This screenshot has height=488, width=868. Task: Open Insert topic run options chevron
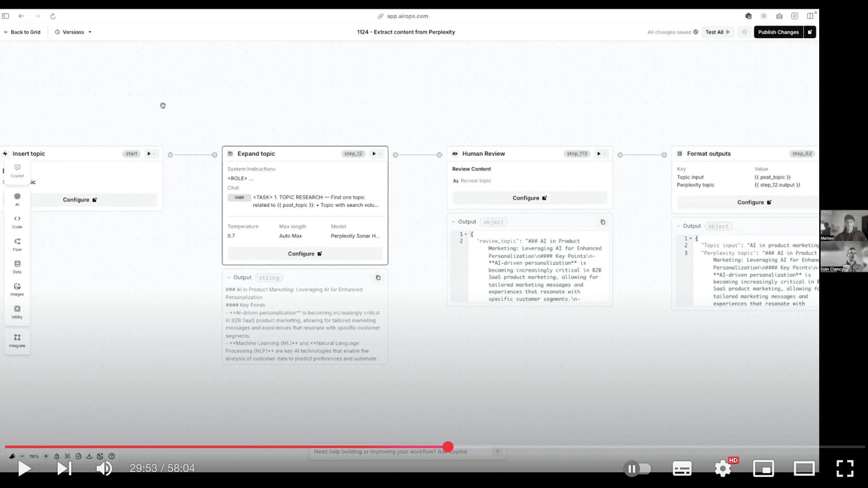click(x=154, y=154)
